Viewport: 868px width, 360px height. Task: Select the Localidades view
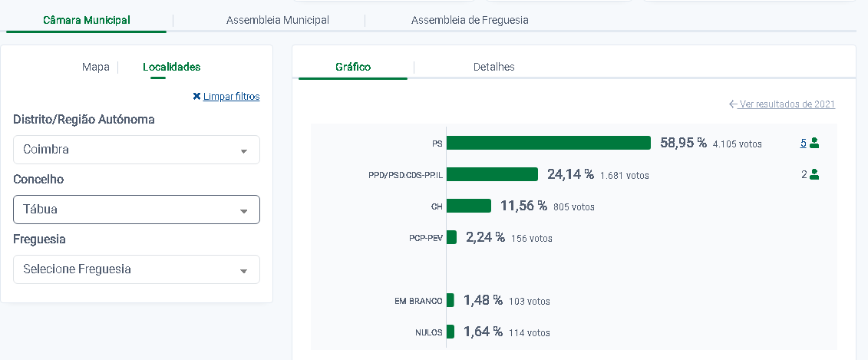click(x=171, y=67)
